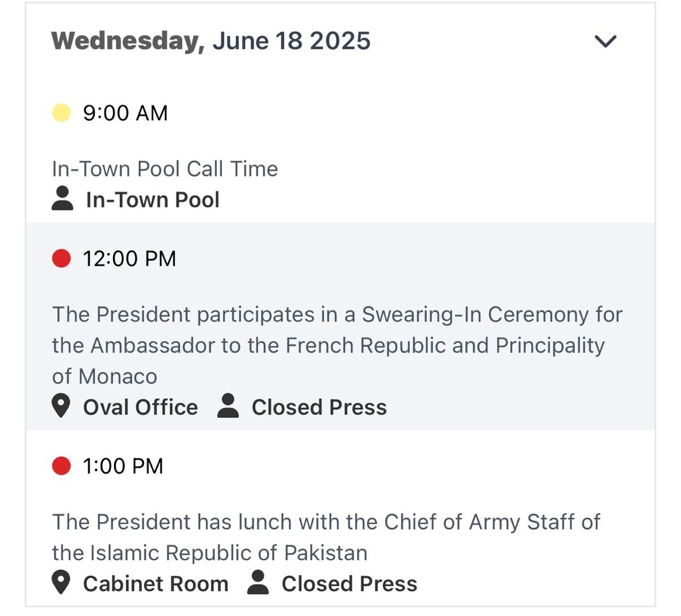This screenshot has width=681, height=616.
Task: Open the 1:00 PM time entry
Action: click(123, 466)
